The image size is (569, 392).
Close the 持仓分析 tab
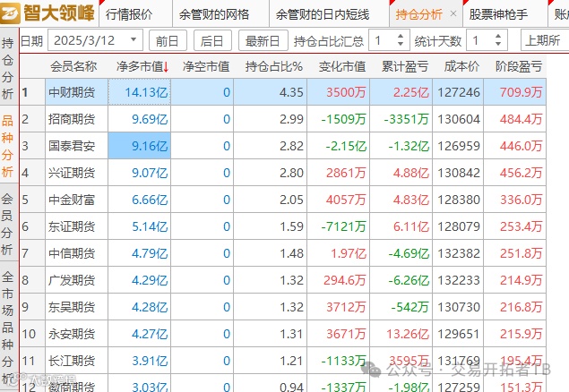453,13
